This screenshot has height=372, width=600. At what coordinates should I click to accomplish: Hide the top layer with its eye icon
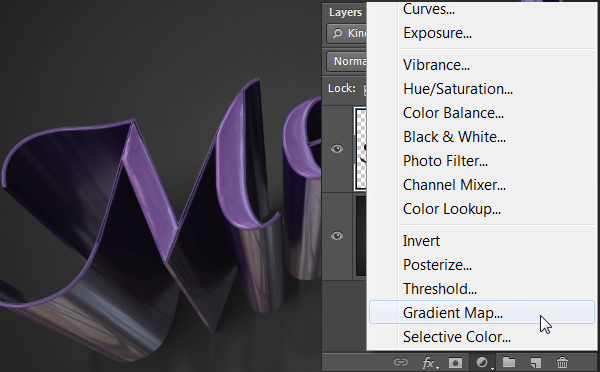(337, 148)
